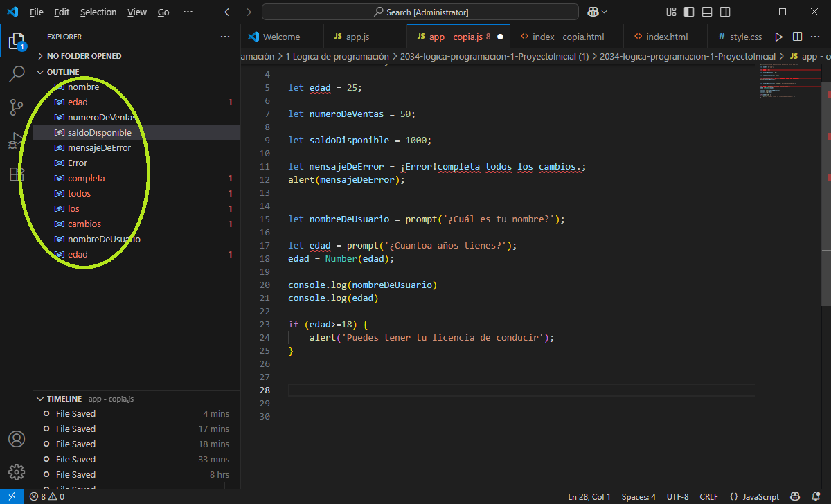Viewport: 831px width, 504px height.
Task: Change indentation via Spaces: 4
Action: click(x=638, y=496)
